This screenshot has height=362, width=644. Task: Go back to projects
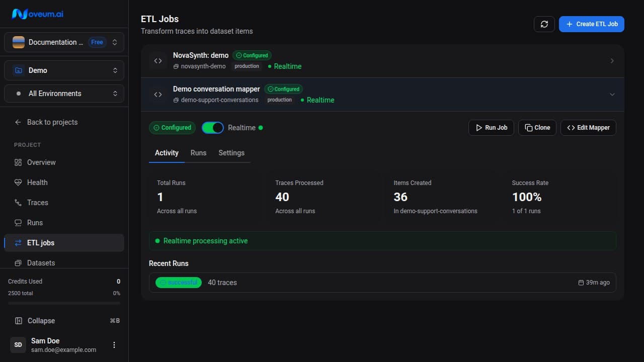[x=64, y=122]
